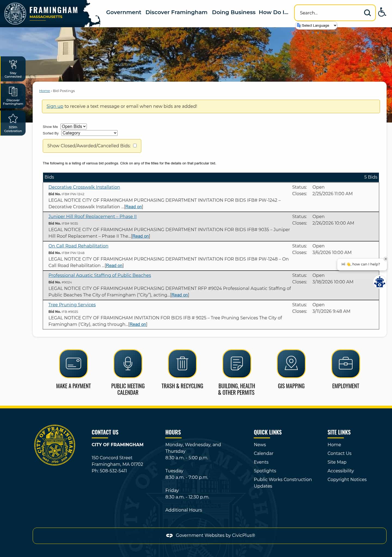Viewport: 392px width, 557px height.
Task: Click the Building, Health & Other Permits icon
Action: pyautogui.click(x=237, y=363)
